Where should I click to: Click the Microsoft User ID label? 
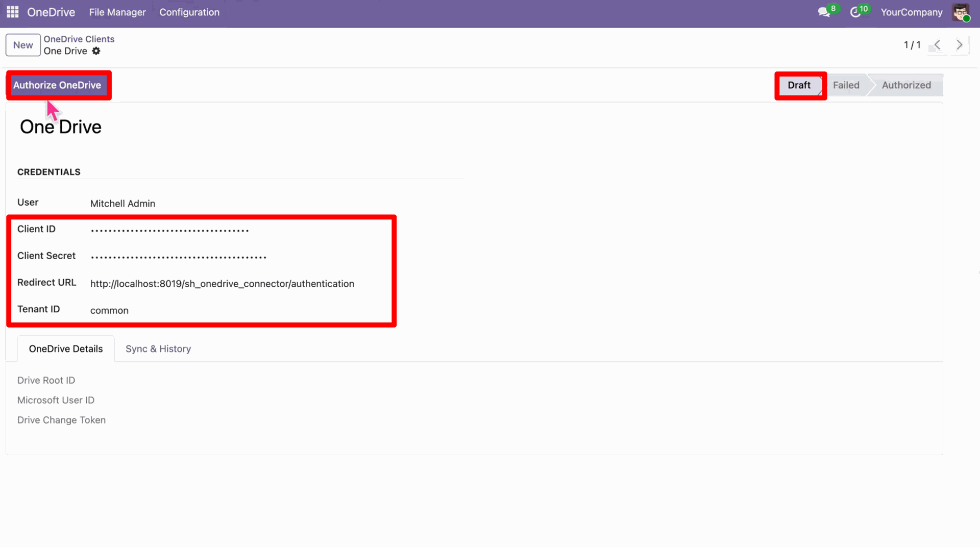56,401
